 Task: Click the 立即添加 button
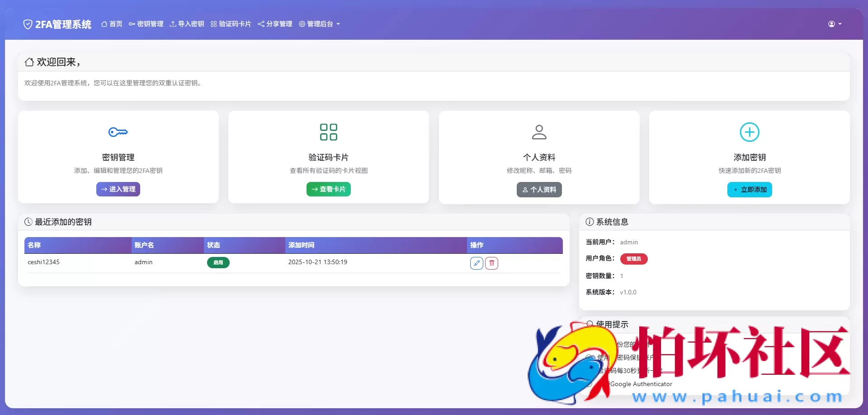750,190
